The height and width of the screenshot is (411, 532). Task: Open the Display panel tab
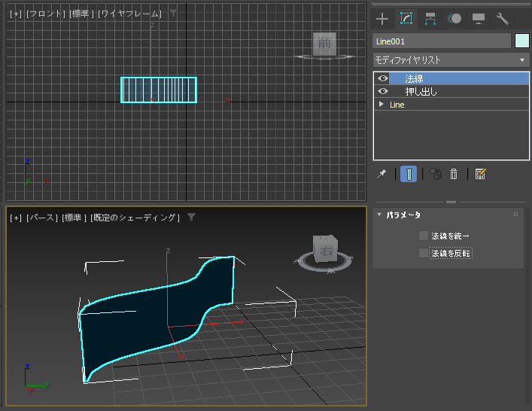[479, 19]
